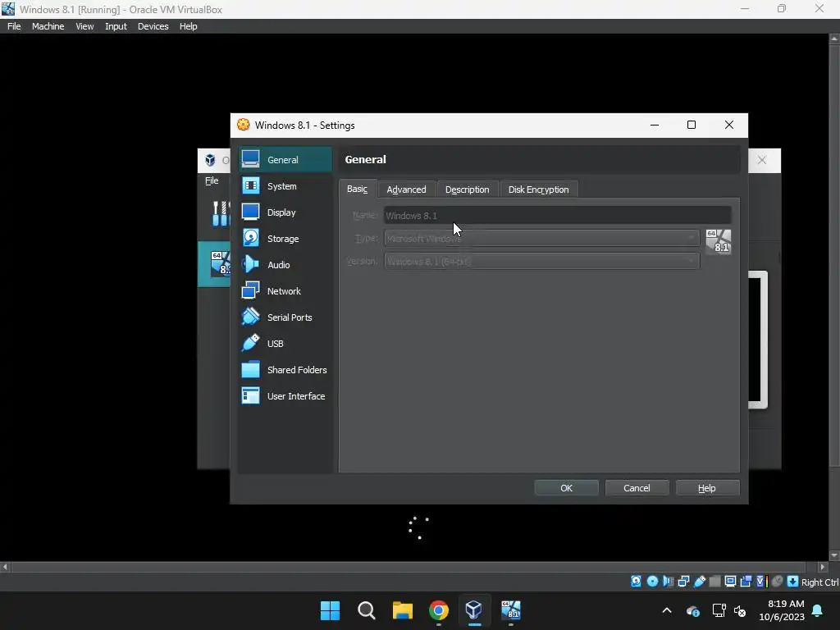Switch to the Description tab
Image resolution: width=840 pixels, height=630 pixels.
click(x=467, y=189)
